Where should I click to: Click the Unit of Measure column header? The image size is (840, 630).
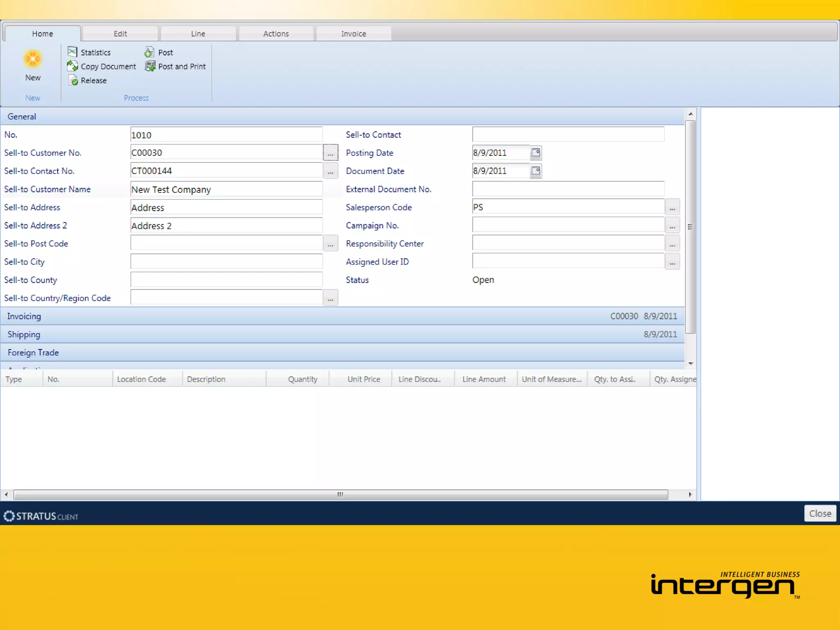(552, 379)
